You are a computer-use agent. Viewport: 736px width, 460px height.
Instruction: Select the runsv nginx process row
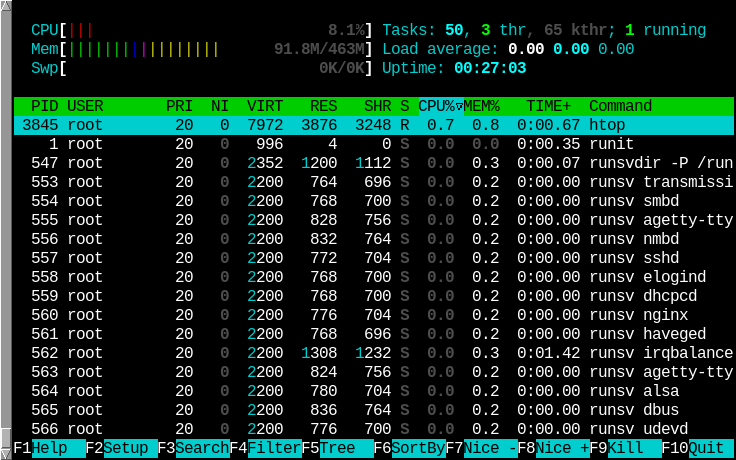click(x=374, y=315)
